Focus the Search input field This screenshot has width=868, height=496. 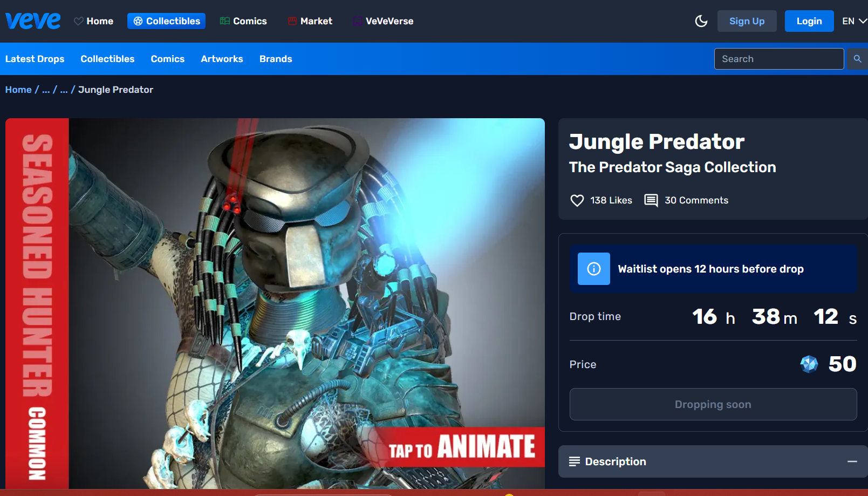(x=778, y=59)
